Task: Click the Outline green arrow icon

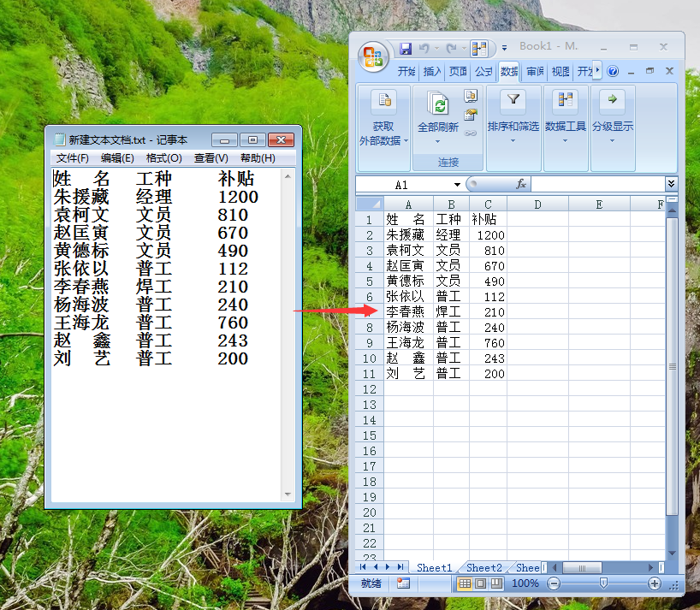Action: (612, 100)
